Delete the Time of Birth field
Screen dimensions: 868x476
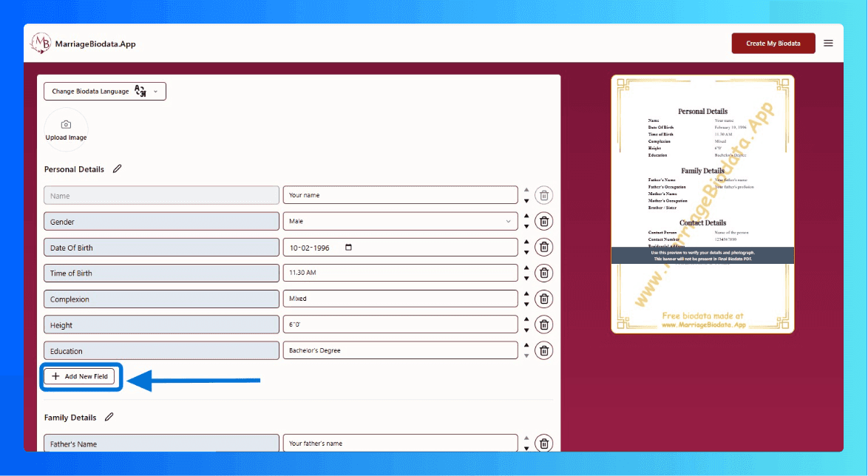(x=543, y=272)
